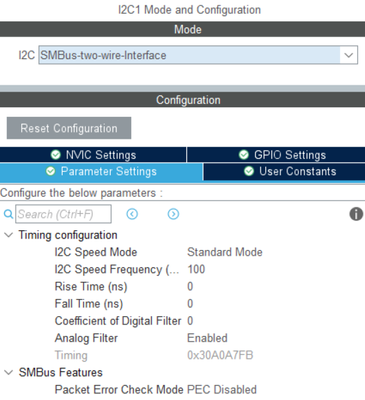Select the Packet Error Check Mode label
Image resolution: width=365 pixels, height=400 pixels.
119,390
